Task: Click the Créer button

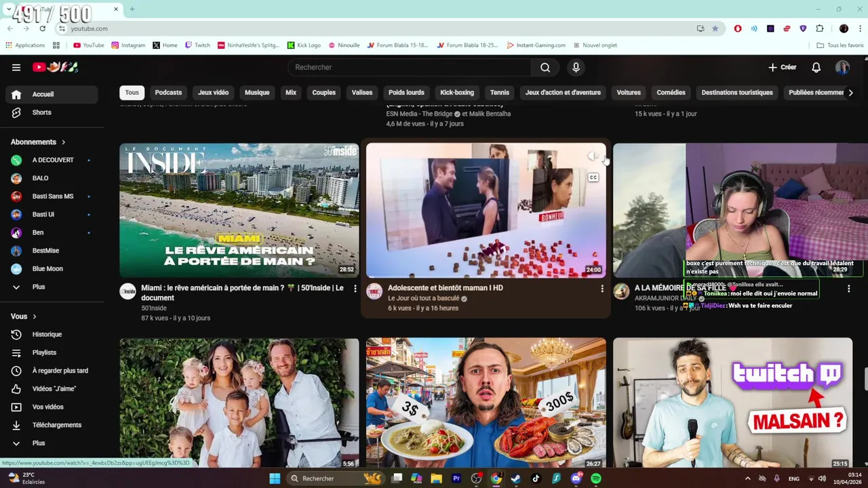Action: tap(783, 67)
